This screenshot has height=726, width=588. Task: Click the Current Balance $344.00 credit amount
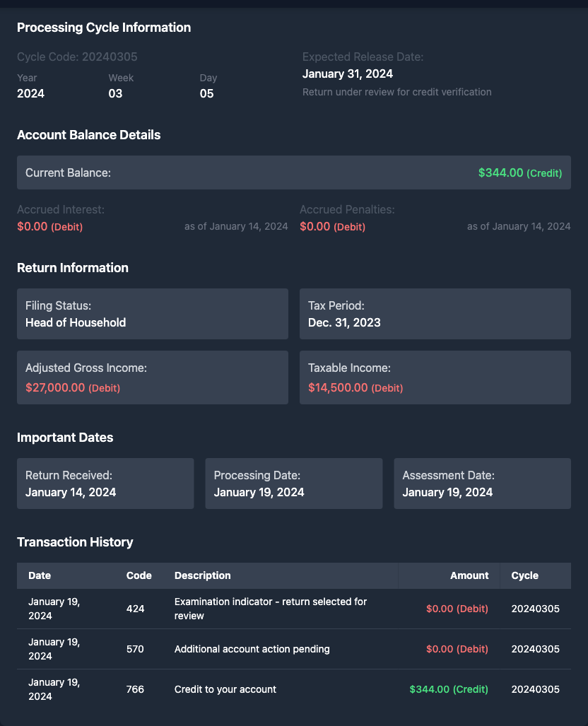point(519,172)
